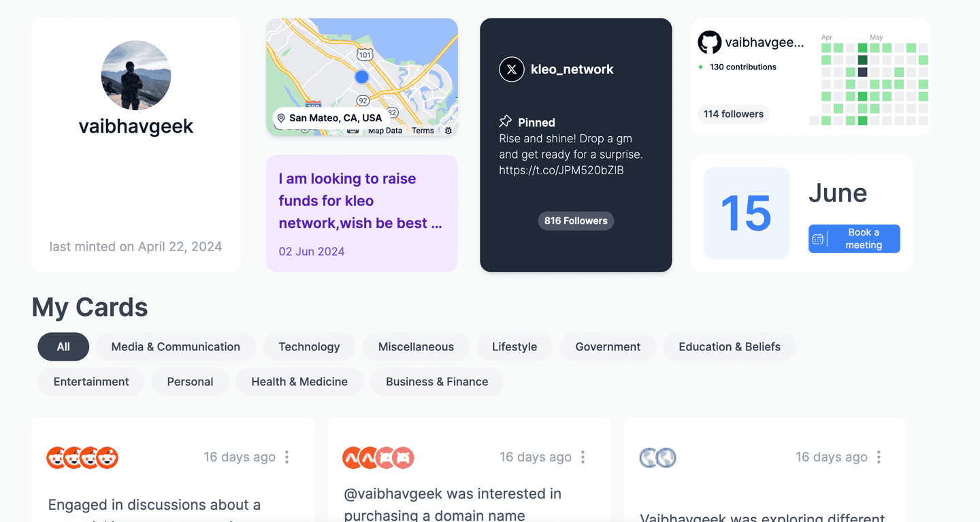Screen dimensions: 980x522
Task: Click the 114 followers badge
Action: pyautogui.click(x=734, y=114)
